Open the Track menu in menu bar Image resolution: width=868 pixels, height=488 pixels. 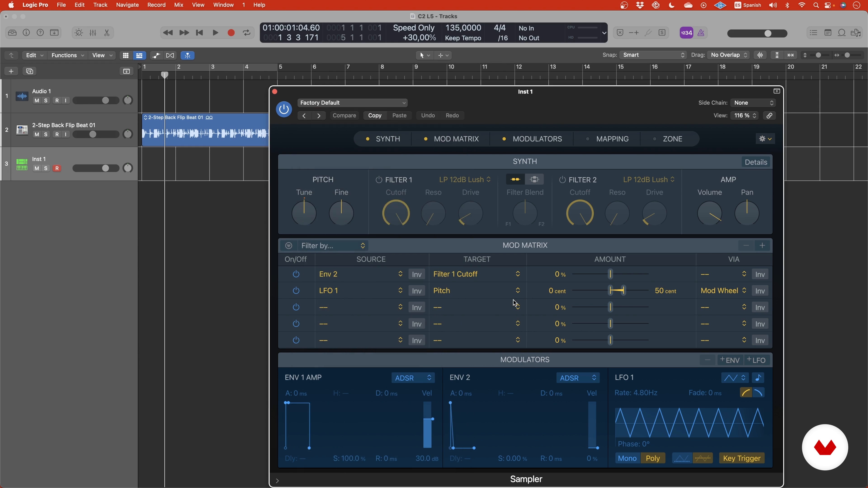click(x=100, y=5)
